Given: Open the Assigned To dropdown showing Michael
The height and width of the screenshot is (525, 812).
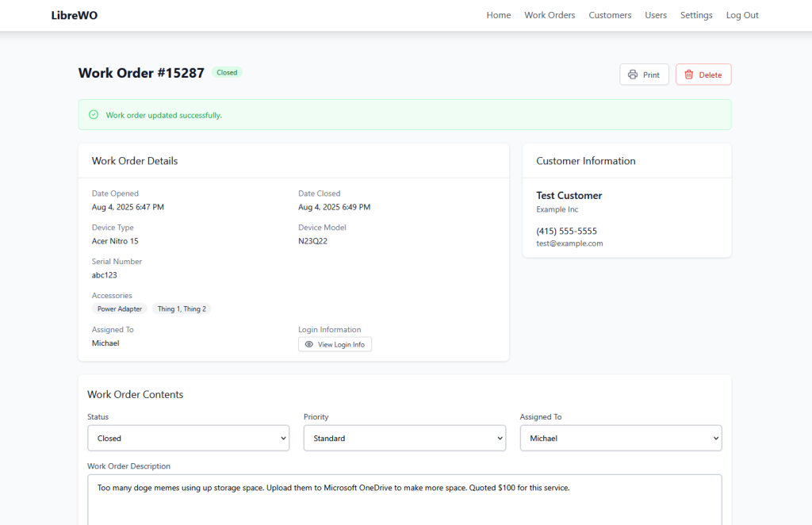Looking at the screenshot, I should click(621, 438).
